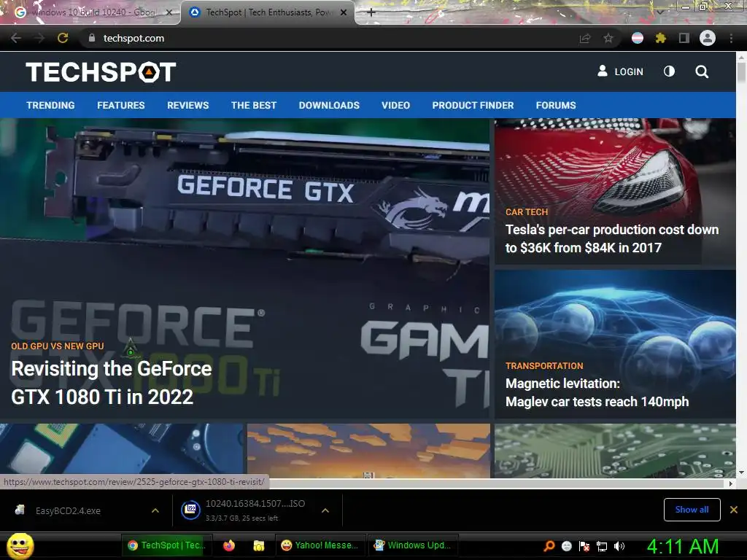The image size is (747, 560).
Task: Close the Google search tab
Action: click(169, 13)
